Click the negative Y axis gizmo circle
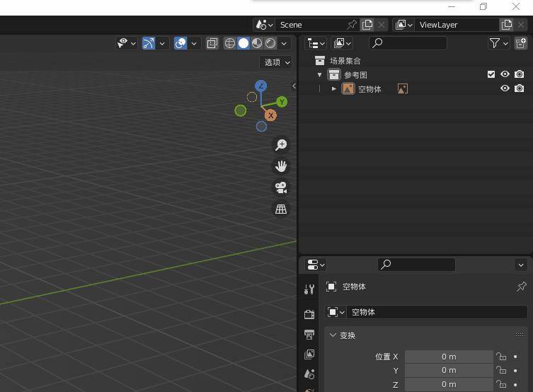The image size is (533, 392). (x=241, y=110)
